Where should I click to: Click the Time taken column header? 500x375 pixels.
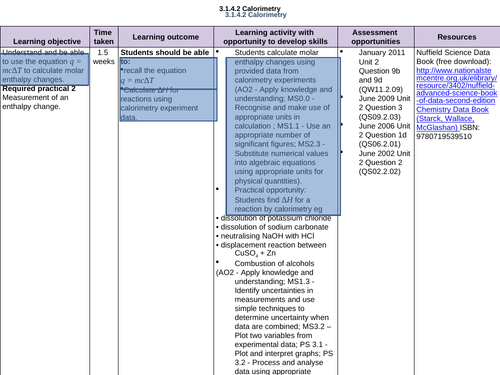[x=104, y=37]
